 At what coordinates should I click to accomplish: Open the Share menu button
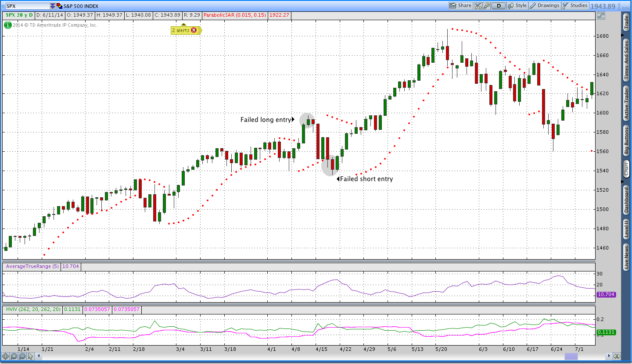(460, 6)
